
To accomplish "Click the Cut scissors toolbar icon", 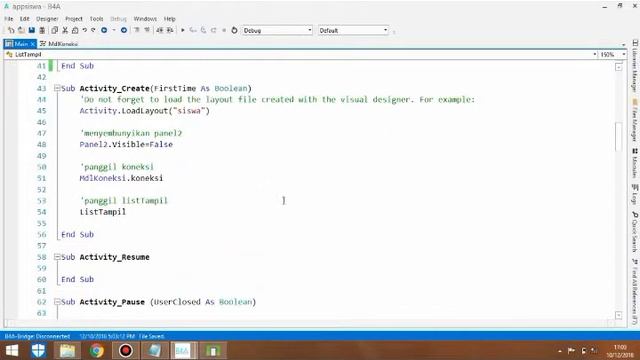I will click(x=65, y=30).
